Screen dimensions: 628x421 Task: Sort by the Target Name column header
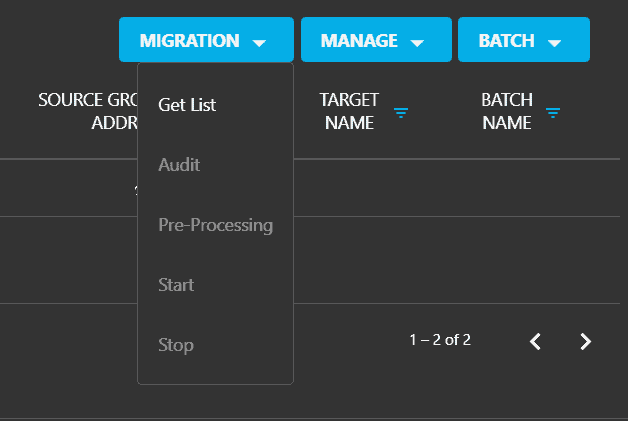click(349, 111)
